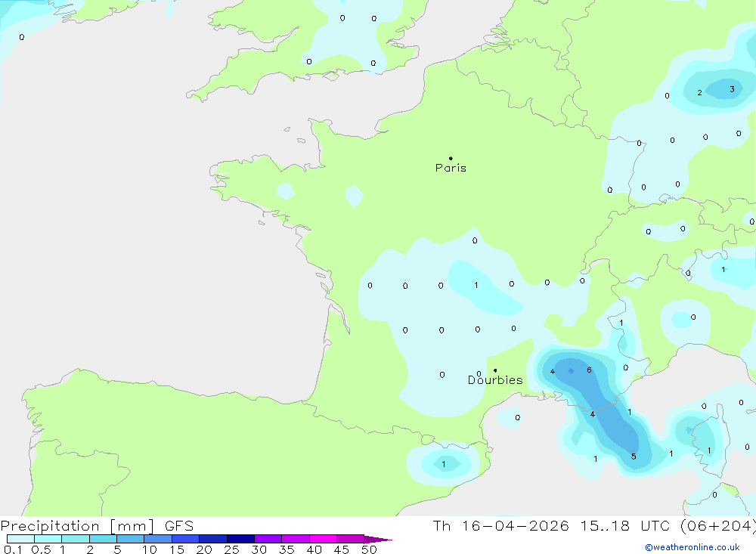Select the Paris city marker dot
The width and height of the screenshot is (756, 554).
451,158
